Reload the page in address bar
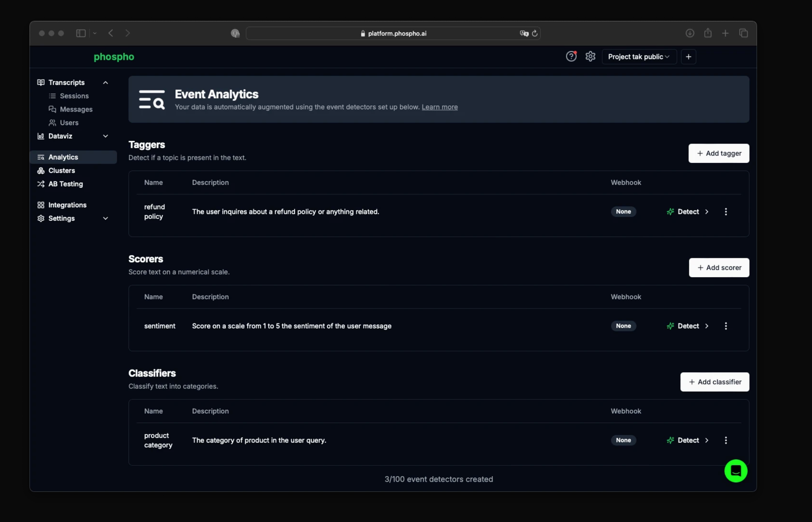The image size is (812, 522). 535,33
